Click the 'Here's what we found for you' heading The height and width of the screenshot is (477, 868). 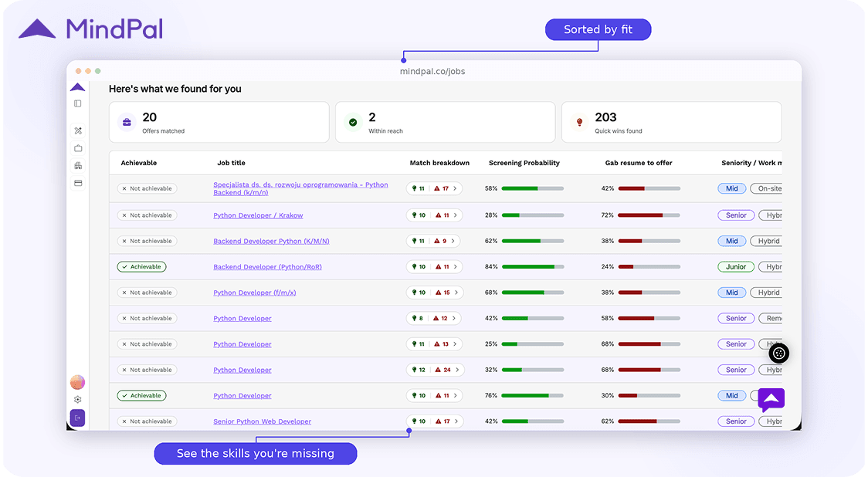(x=175, y=89)
